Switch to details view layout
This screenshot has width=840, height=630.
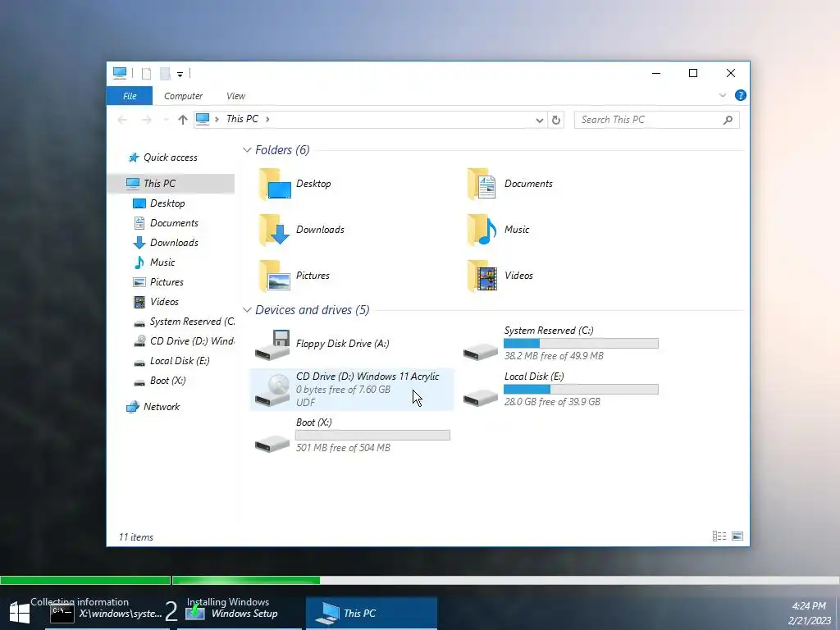(x=719, y=536)
